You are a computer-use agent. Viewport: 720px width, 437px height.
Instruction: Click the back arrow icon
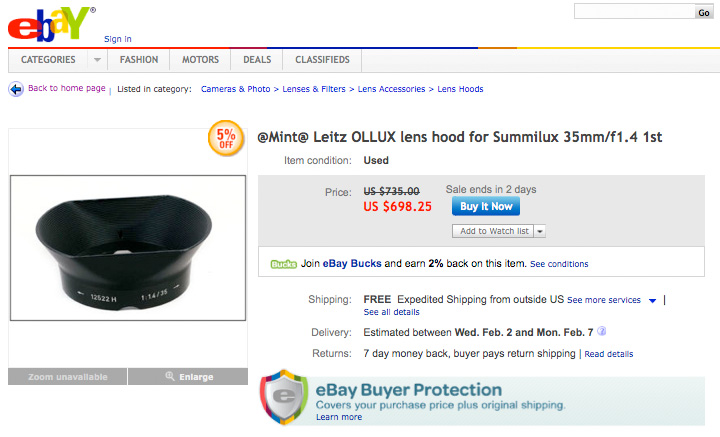pos(16,89)
